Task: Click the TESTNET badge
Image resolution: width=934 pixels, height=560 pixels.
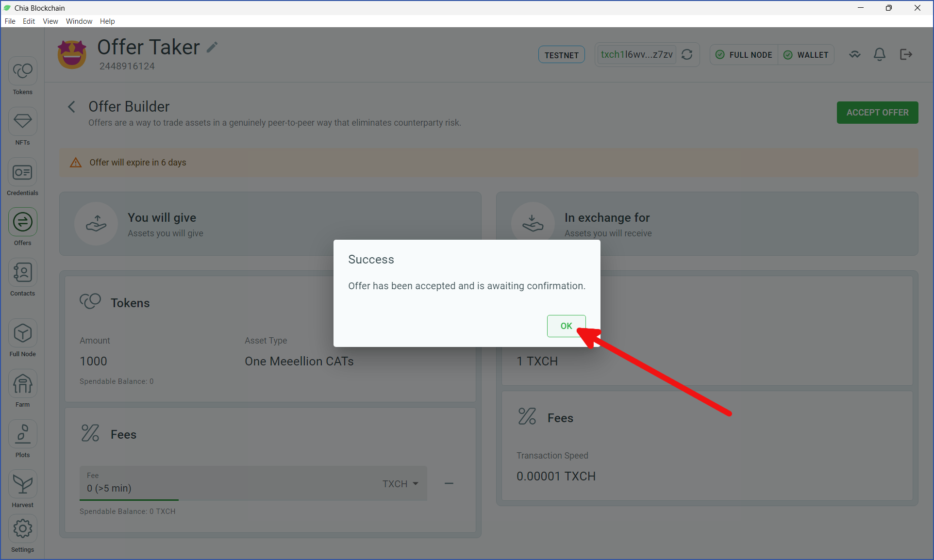Action: pyautogui.click(x=561, y=55)
